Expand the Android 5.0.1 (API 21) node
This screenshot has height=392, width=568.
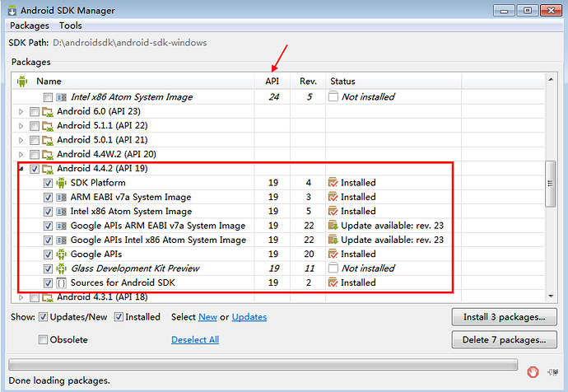(21, 140)
